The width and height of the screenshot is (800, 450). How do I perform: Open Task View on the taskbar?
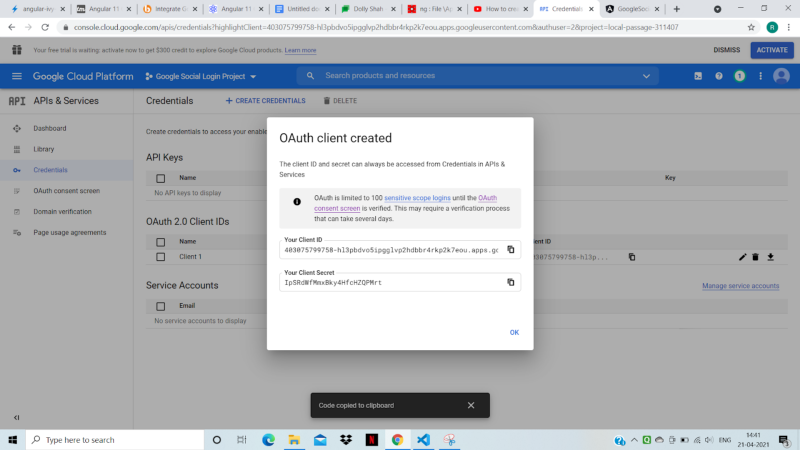[x=242, y=440]
